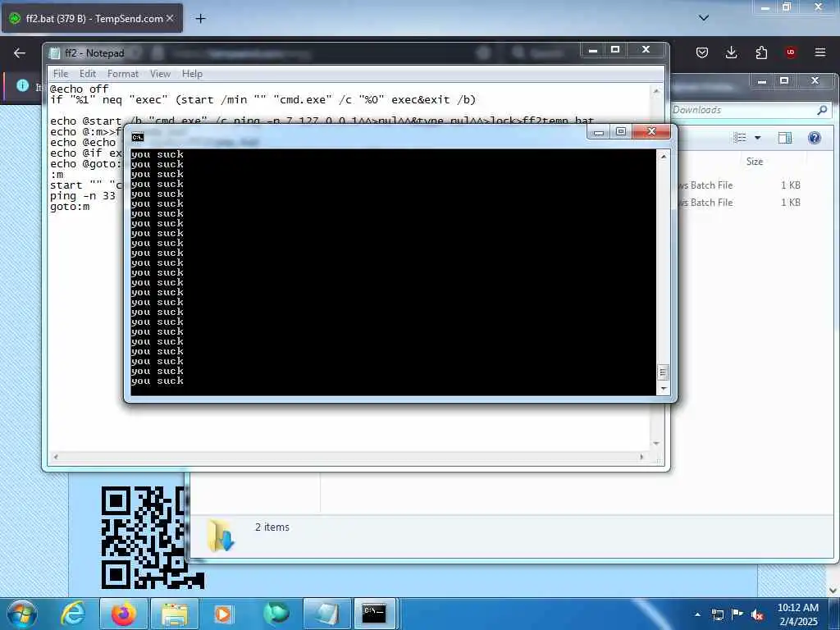Screen dimensions: 840x630
Task: Click Notepad horizontal scroll right arrow
Action: pos(641,457)
